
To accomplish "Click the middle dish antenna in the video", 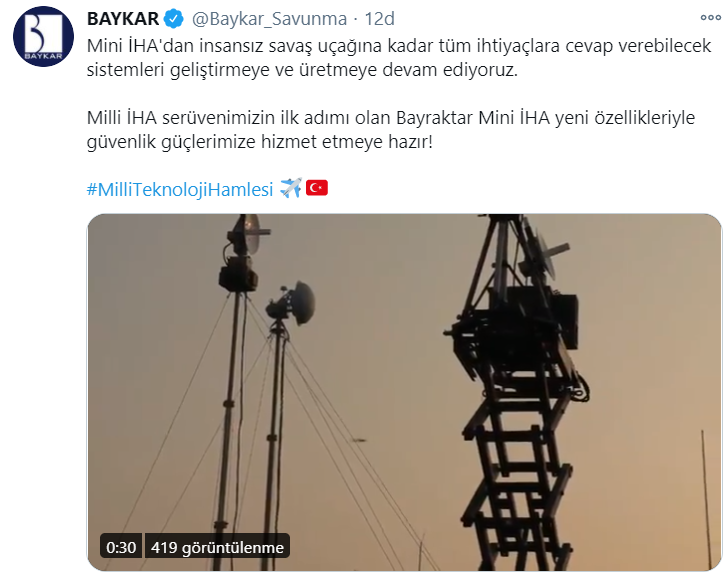I will tap(290, 303).
